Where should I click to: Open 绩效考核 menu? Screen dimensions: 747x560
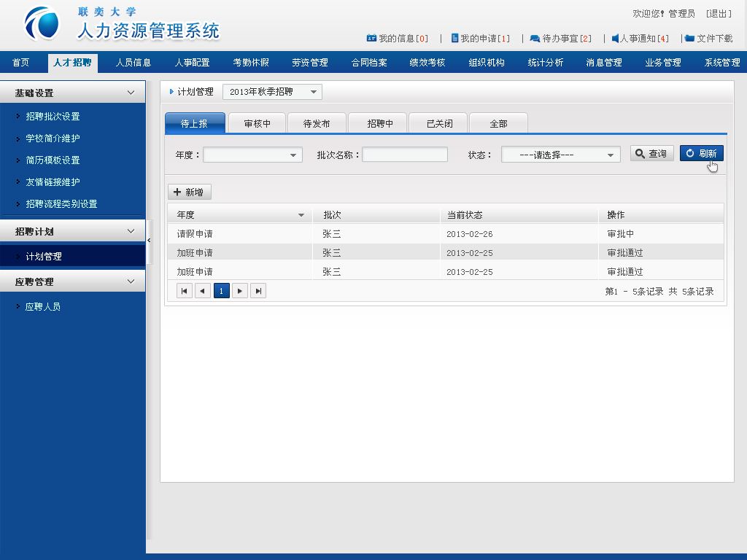point(427,63)
